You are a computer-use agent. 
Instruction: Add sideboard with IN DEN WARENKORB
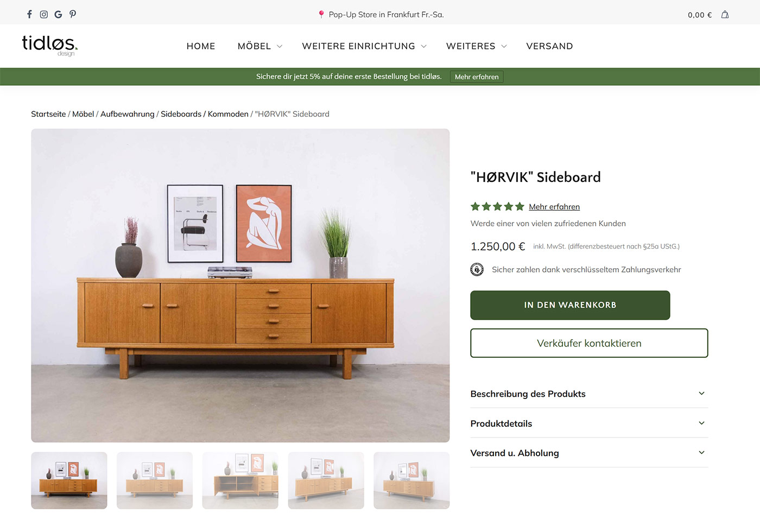(x=570, y=305)
